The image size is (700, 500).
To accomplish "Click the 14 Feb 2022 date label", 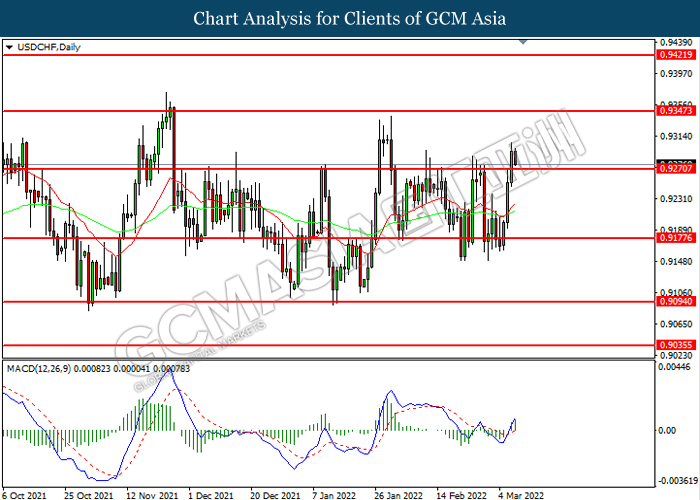I will coord(462,495).
